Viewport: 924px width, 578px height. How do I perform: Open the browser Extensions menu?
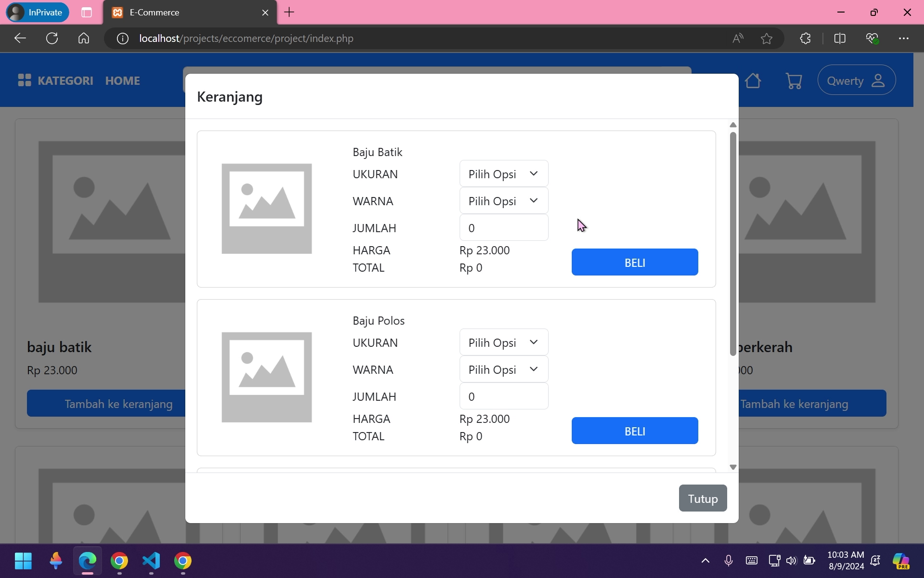(x=805, y=39)
